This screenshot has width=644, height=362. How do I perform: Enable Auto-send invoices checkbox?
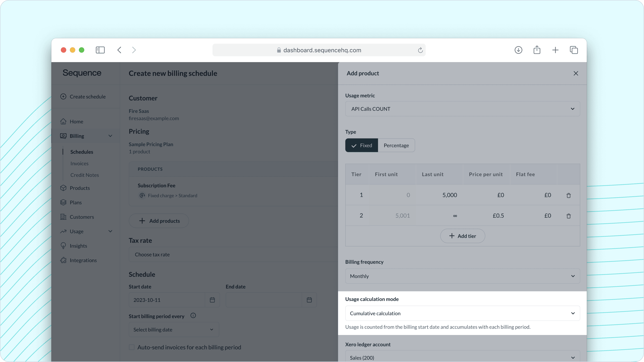[x=132, y=347]
